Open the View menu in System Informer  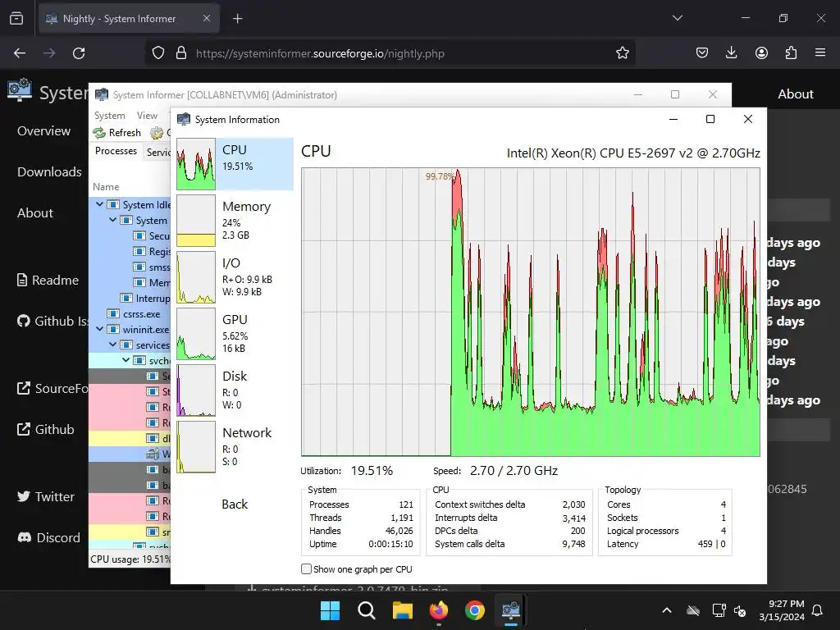pos(147,115)
